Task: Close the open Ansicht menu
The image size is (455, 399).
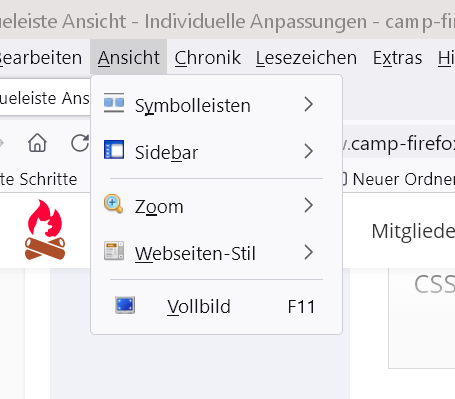Action: pyautogui.click(x=129, y=57)
